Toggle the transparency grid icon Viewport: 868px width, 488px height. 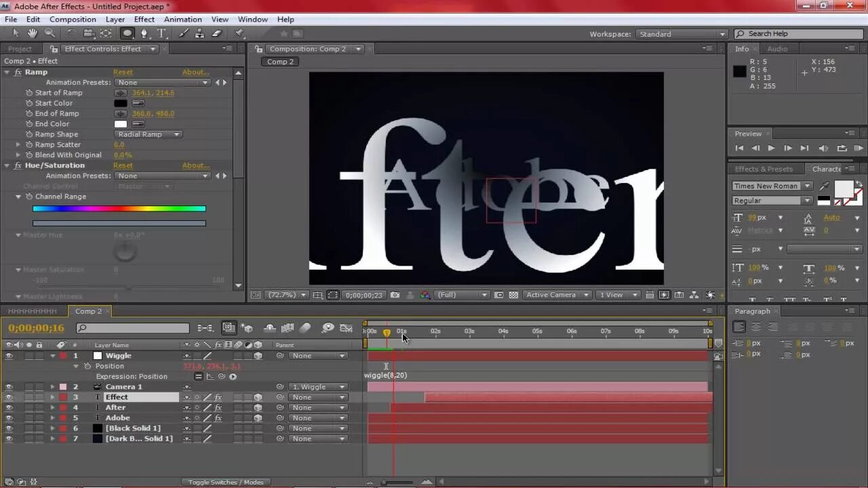click(514, 295)
